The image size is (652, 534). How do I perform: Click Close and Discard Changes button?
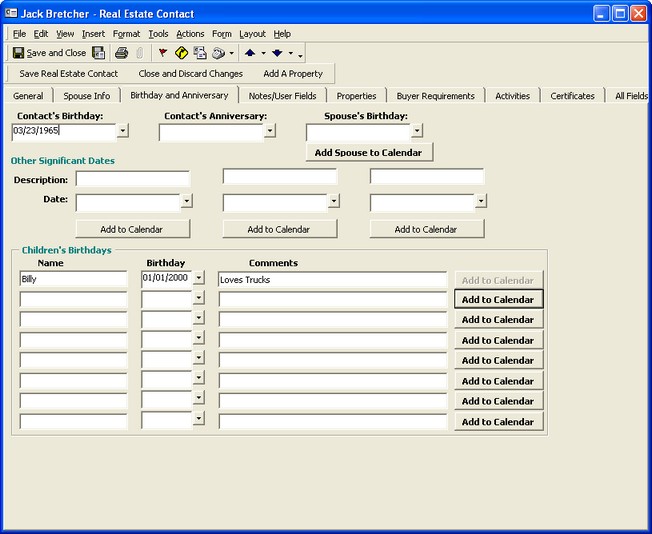tap(190, 74)
